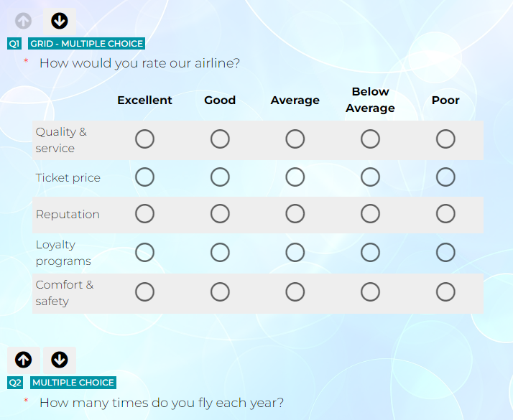This screenshot has width=513, height=420.
Task: Click the Multiple Choice label for Q2
Action: [73, 383]
